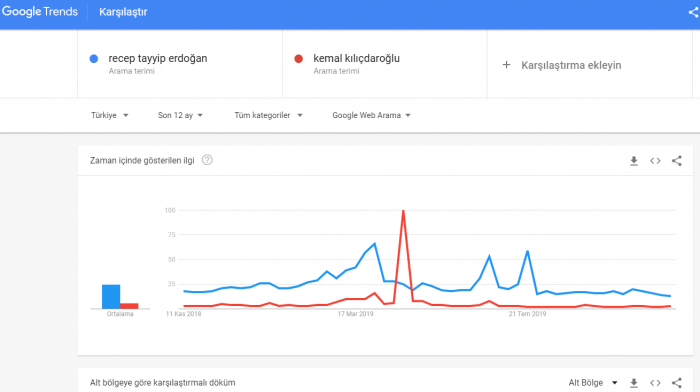This screenshot has height=392, width=700.
Task: Open help icon next to Zaman içinde gösterilen ilgi
Action: (207, 160)
